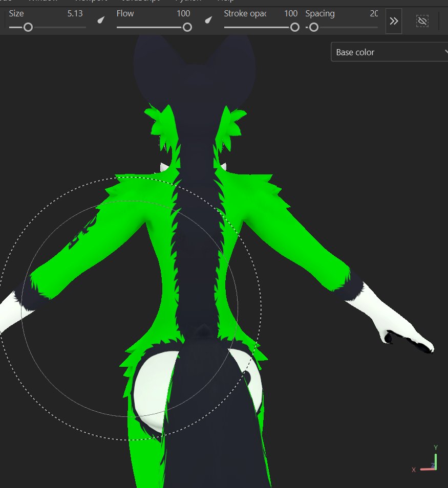Open the Base color channel dropdown
Viewport: 448px width, 488px height.
tap(389, 52)
